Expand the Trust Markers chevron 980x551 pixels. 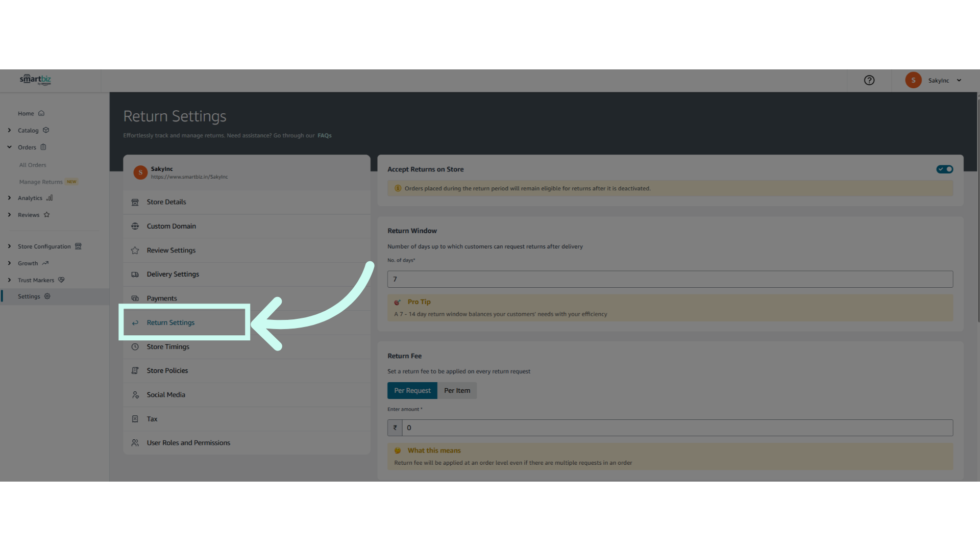coord(9,280)
